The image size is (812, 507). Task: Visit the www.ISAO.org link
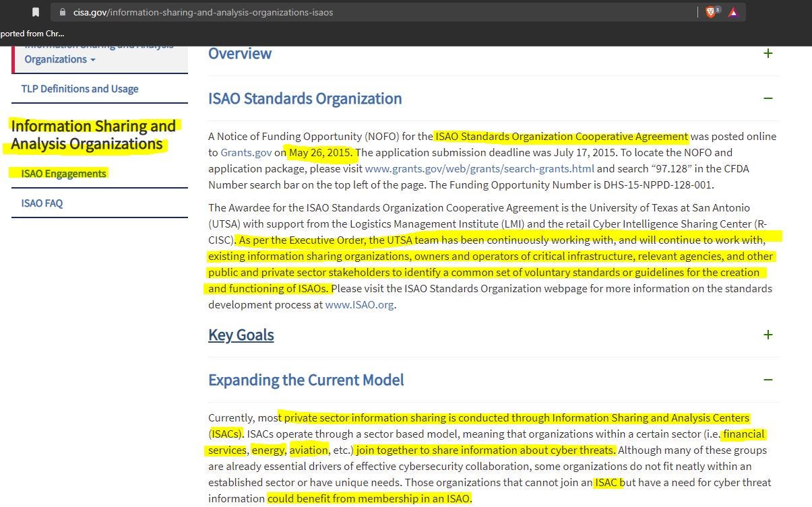coord(359,304)
